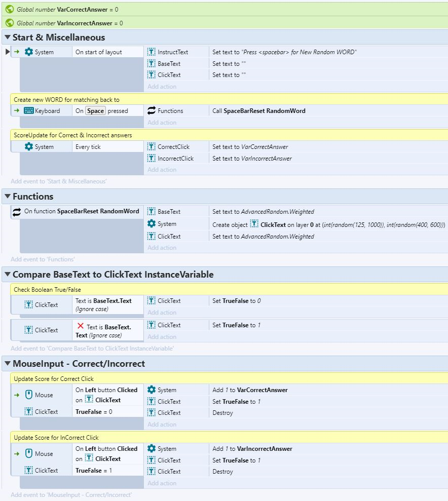Click the BaseText icon in the SpaceBarReset function actions
The image size is (448, 501).
(152, 212)
